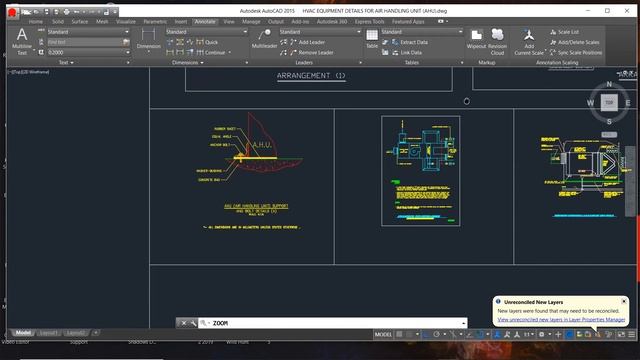Image resolution: width=640 pixels, height=360 pixels.
Task: Close Unreconciled New Layers notification
Action: 624,301
